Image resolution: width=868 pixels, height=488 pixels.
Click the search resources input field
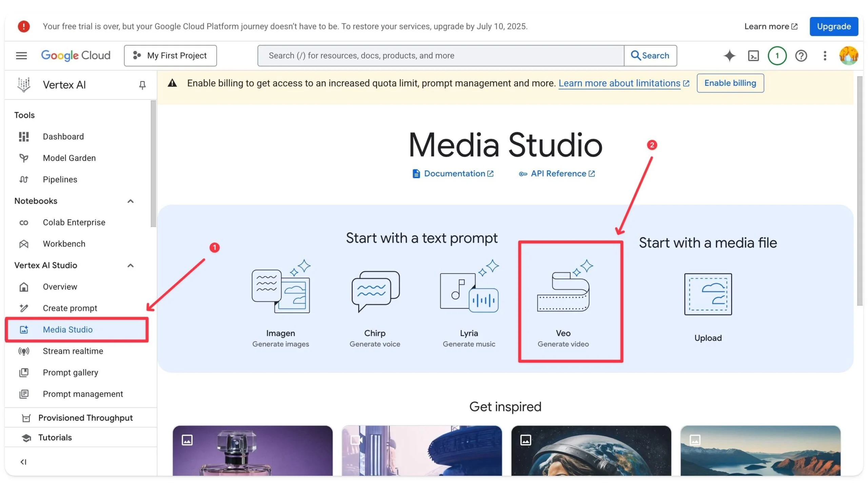click(440, 56)
